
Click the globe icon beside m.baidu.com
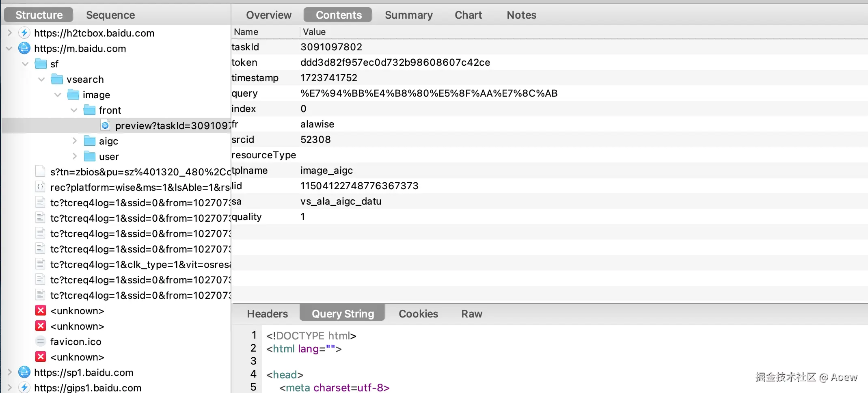click(24, 48)
